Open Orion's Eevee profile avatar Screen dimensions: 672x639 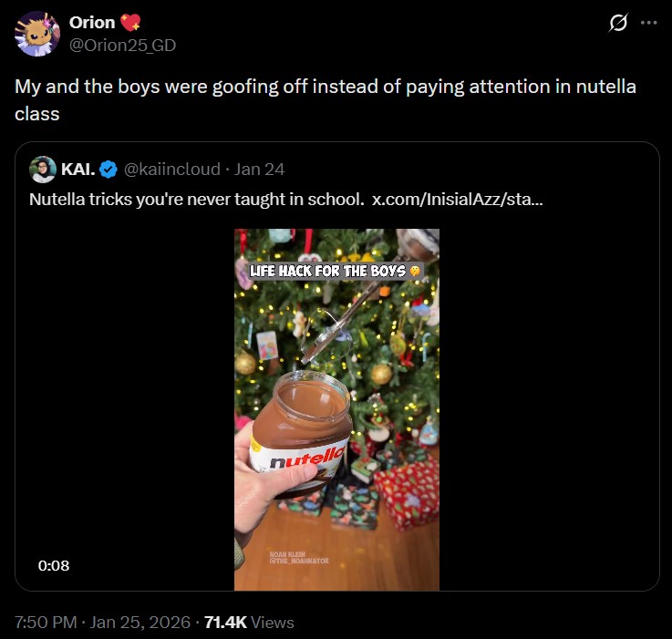tap(36, 34)
